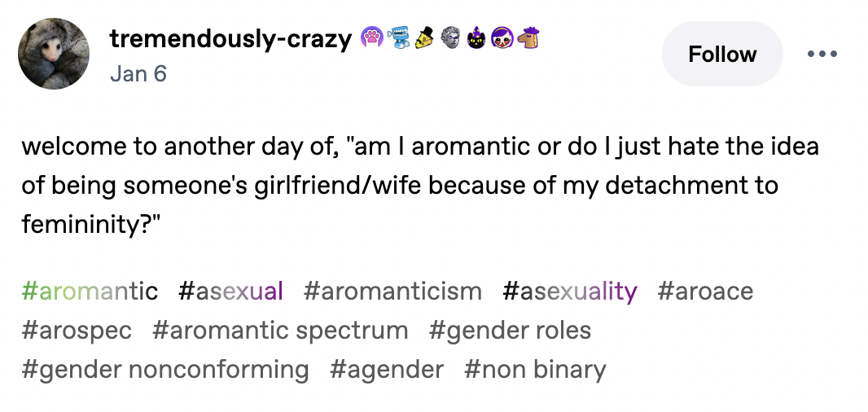Select the #non binary tag
The width and height of the screenshot is (868, 412).
(x=535, y=370)
